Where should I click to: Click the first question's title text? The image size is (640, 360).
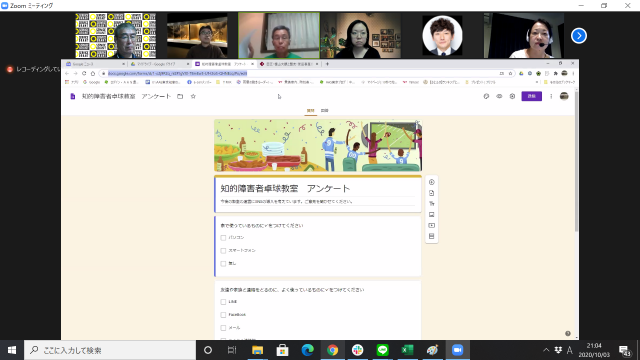click(262, 225)
